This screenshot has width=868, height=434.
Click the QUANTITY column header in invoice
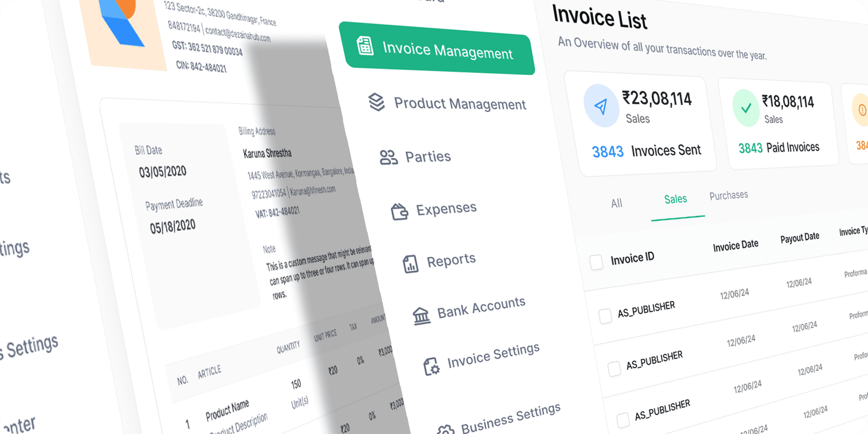click(288, 347)
